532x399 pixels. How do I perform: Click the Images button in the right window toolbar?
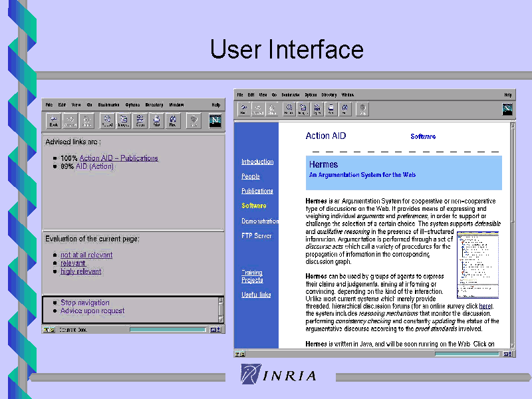(303, 109)
